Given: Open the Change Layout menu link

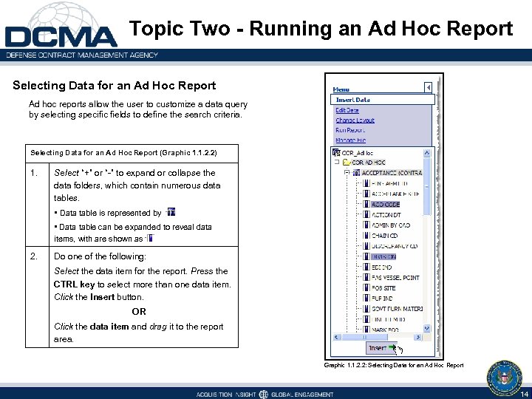Looking at the screenshot, I should [x=355, y=120].
